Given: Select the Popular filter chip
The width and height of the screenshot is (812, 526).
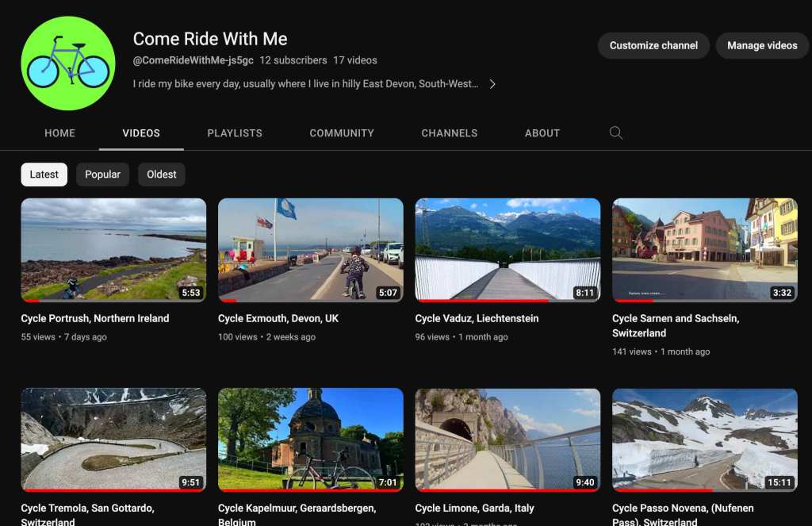Looking at the screenshot, I should tap(102, 175).
